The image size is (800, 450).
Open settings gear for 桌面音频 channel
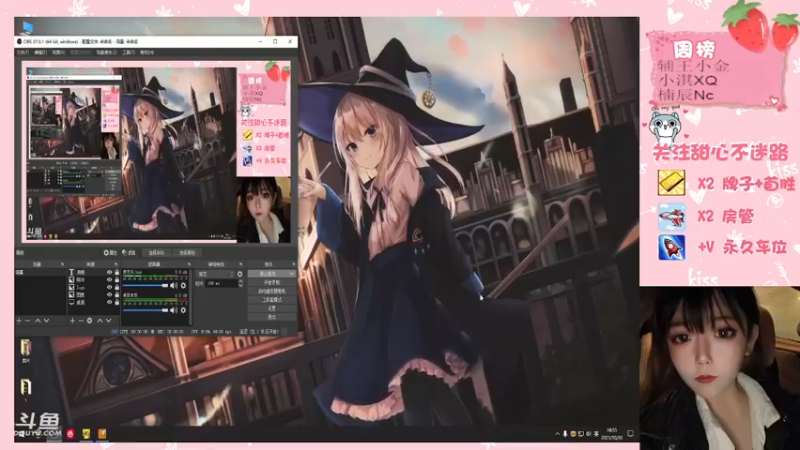[x=183, y=310]
